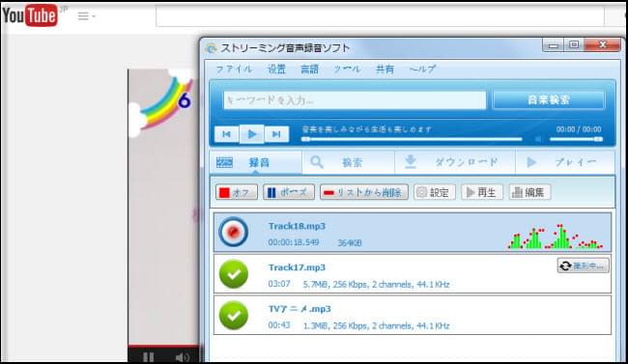Skip to the next track
Screen dimensions: 628x364
276,134
